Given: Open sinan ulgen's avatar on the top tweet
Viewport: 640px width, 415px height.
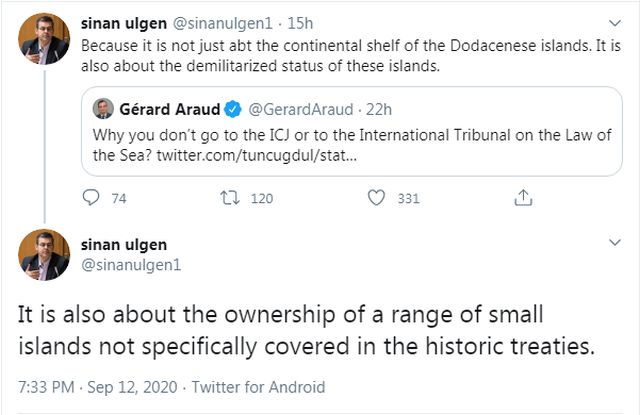Looking at the screenshot, I should (x=44, y=40).
